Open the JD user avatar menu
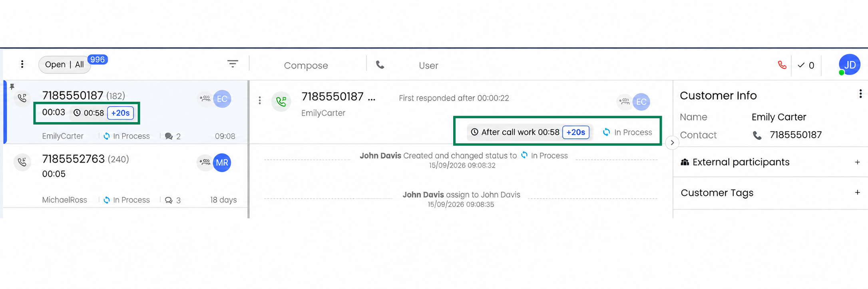Viewport: 868px width, 289px height. point(849,65)
